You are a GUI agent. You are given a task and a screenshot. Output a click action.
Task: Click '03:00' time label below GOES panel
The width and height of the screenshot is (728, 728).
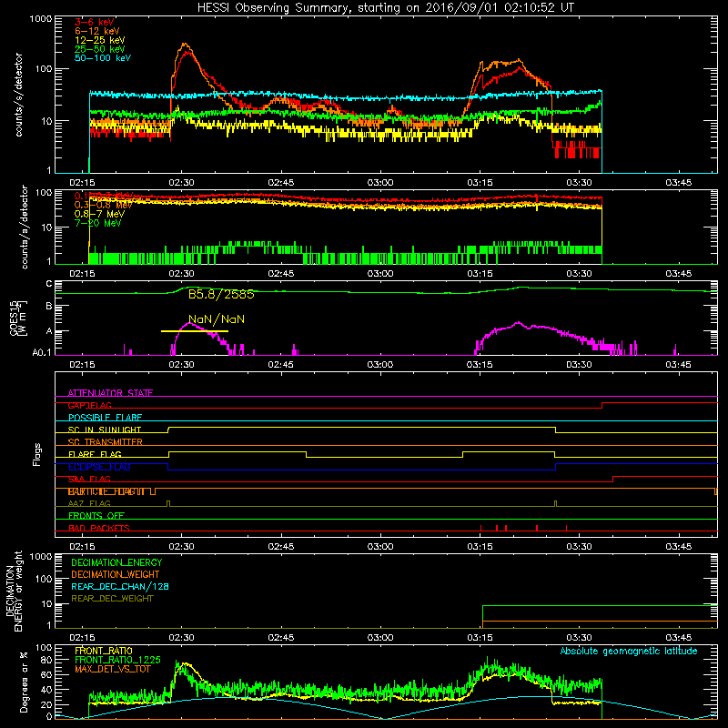380,365
